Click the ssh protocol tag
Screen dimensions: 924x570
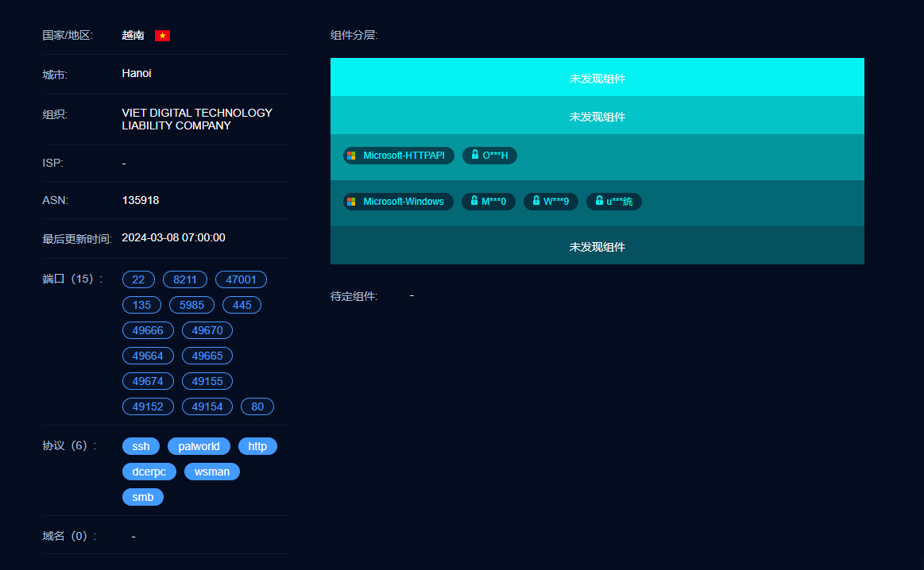coord(141,446)
